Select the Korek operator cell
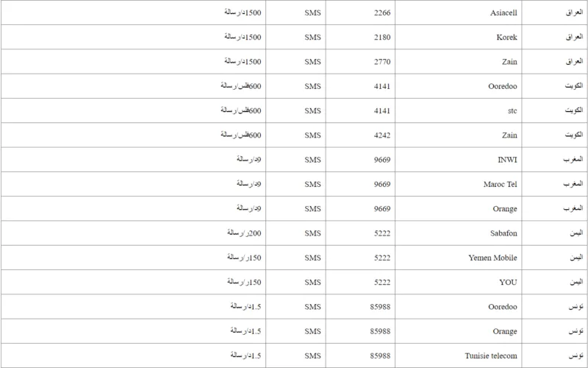The width and height of the screenshot is (588, 368). (508, 37)
